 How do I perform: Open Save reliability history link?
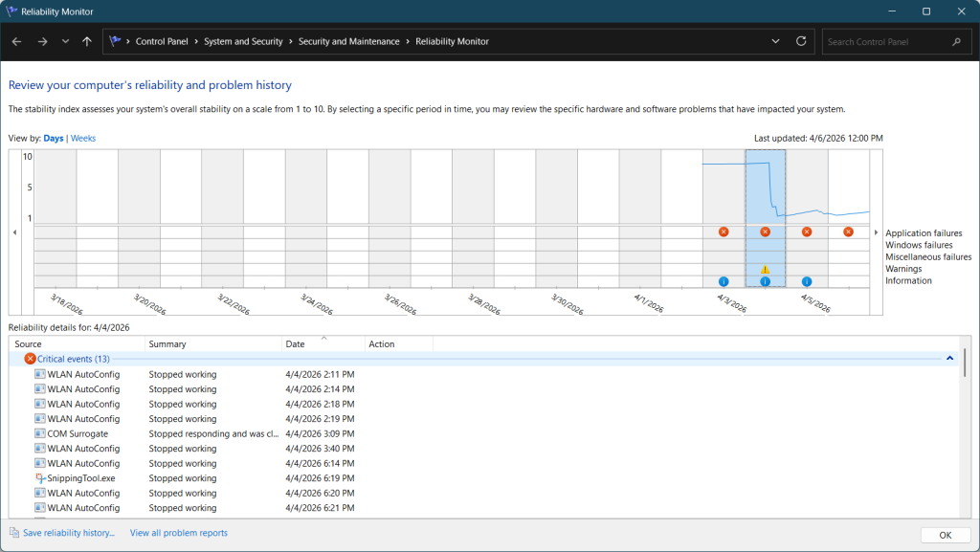69,533
